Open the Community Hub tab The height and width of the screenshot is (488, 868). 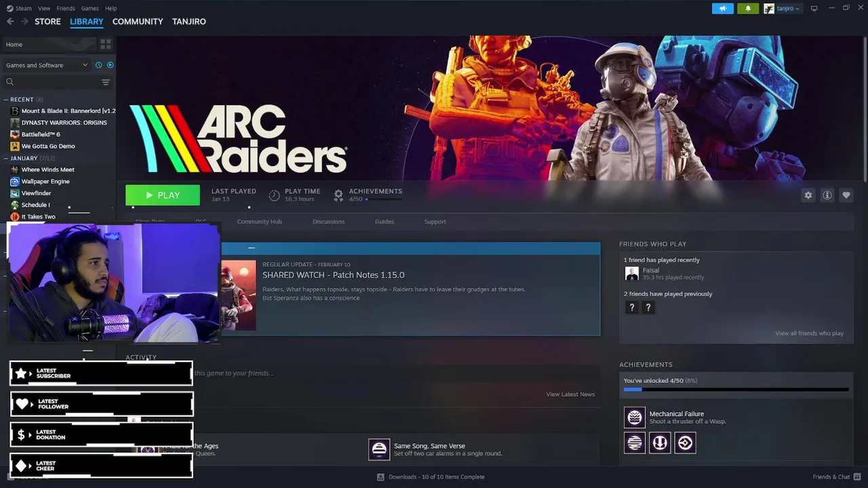click(x=259, y=222)
